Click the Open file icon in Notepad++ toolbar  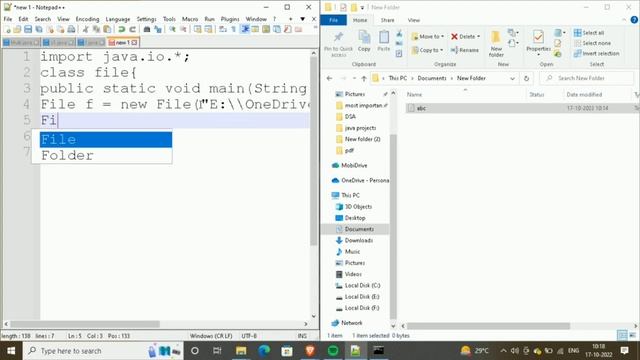tap(17, 29)
